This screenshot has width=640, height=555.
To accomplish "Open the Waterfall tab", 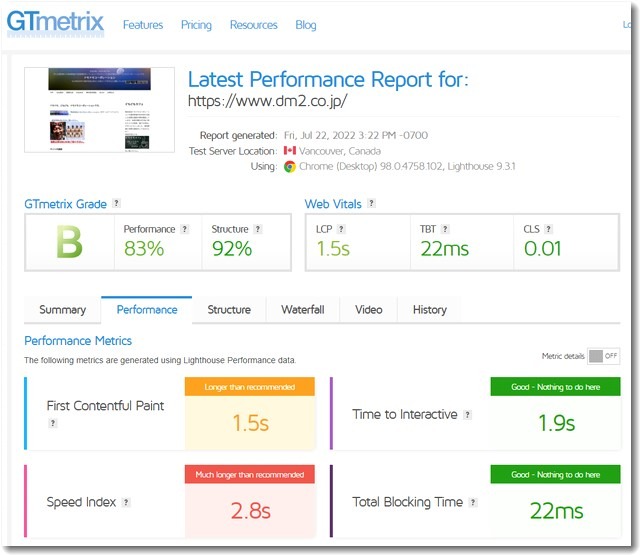I will (x=303, y=310).
